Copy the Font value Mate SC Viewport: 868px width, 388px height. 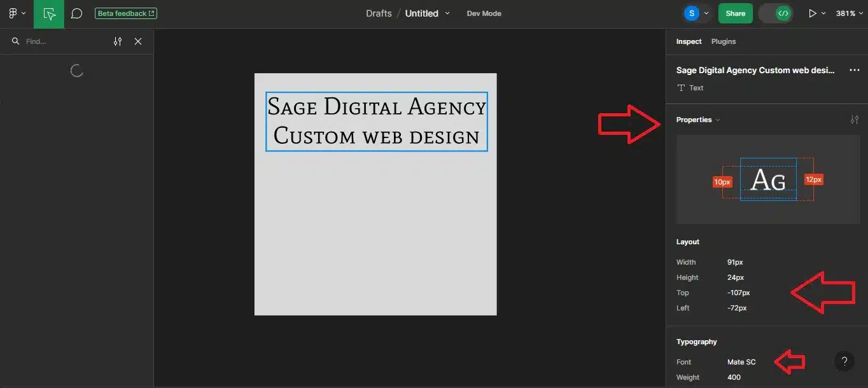(x=741, y=362)
